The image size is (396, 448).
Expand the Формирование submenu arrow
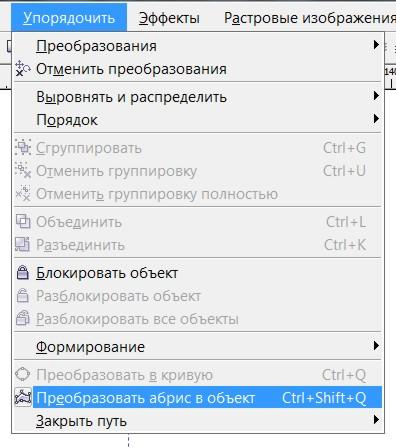[376, 346]
